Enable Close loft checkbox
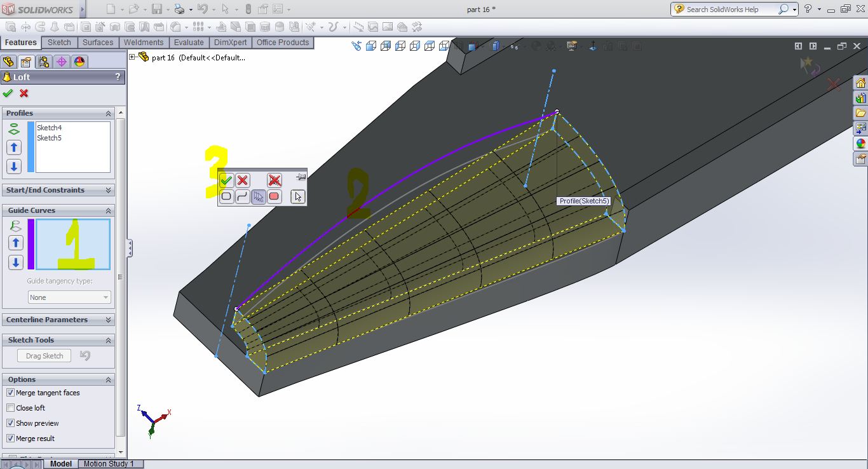Viewport: 868px width, 469px height. pos(10,408)
